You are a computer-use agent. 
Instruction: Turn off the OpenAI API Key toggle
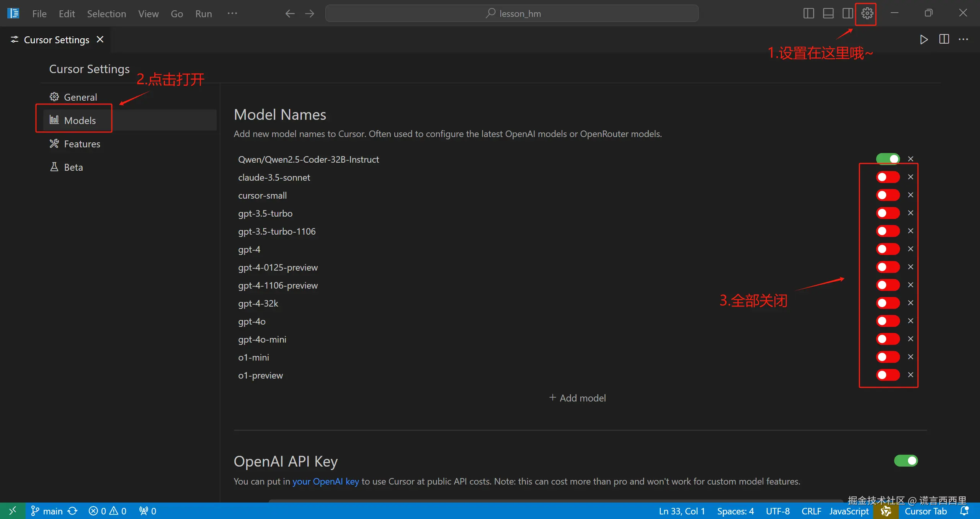906,461
